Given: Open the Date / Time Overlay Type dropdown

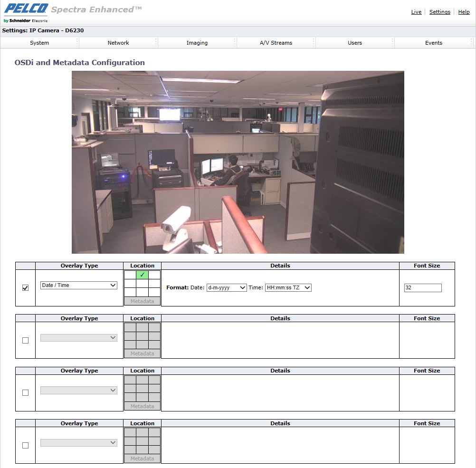Looking at the screenshot, I should (x=78, y=285).
